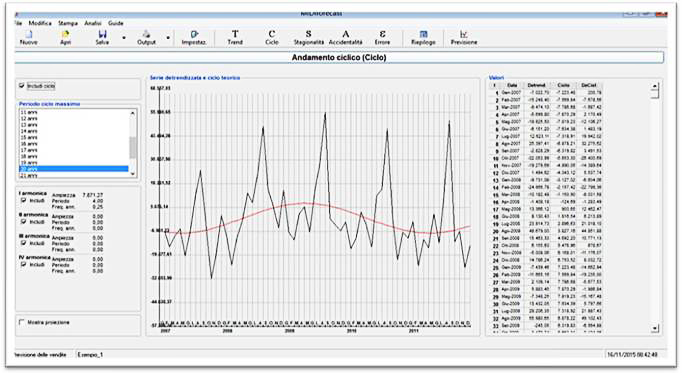Select row 12 'Dic-2007' in Valori
This screenshot has width=682, height=373.
click(x=546, y=173)
